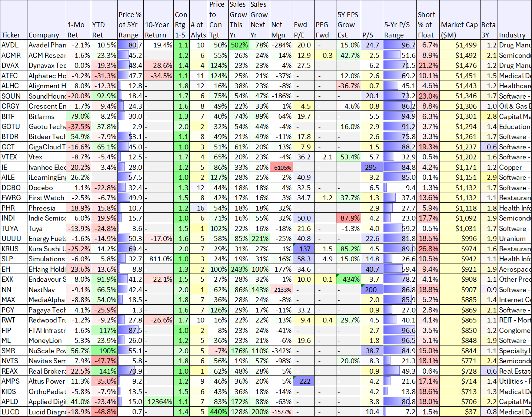Select the 222 forward P/E cell for AMPS
The image size is (532, 417).
click(303, 381)
